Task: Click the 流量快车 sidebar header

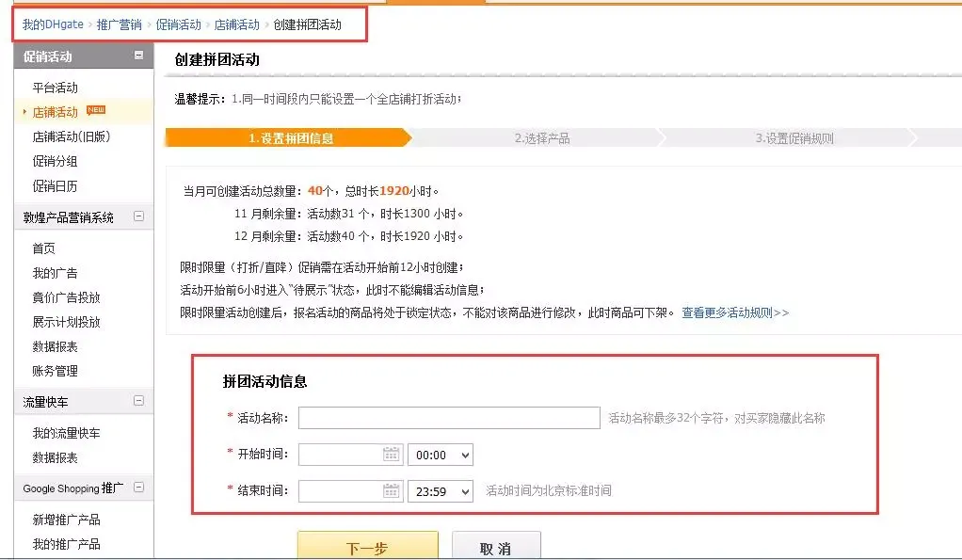Action: [84, 402]
